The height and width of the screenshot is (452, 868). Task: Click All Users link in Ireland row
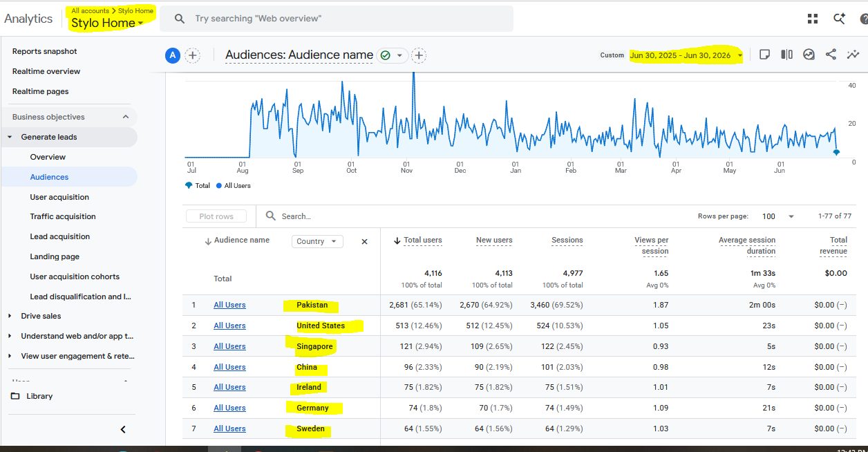click(229, 387)
